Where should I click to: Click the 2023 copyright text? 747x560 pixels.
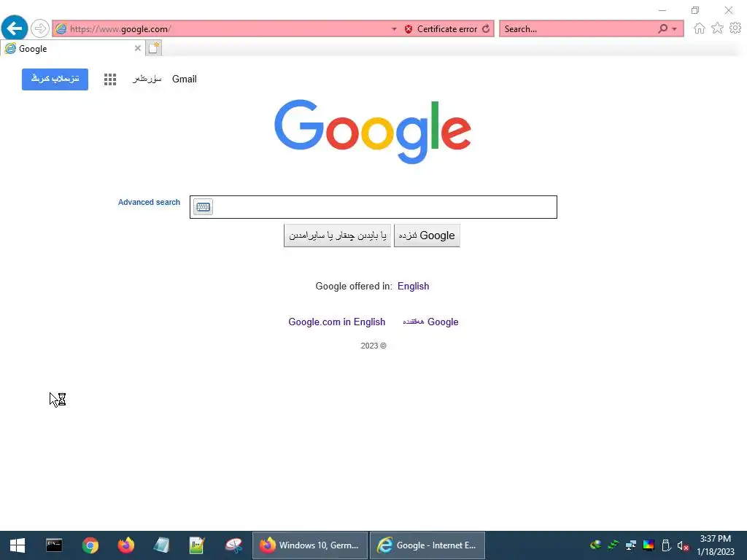click(x=373, y=346)
